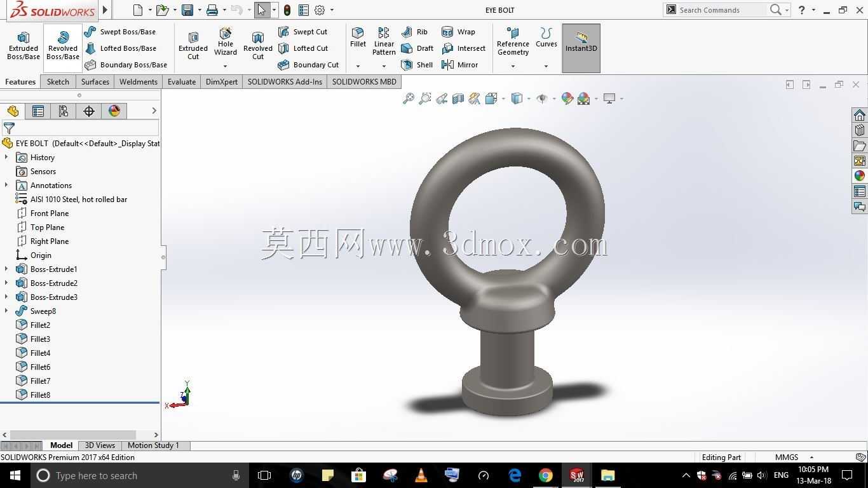Choose the Swept Boss/Base feature
The width and height of the screenshot is (868, 488).
pyautogui.click(x=121, y=32)
